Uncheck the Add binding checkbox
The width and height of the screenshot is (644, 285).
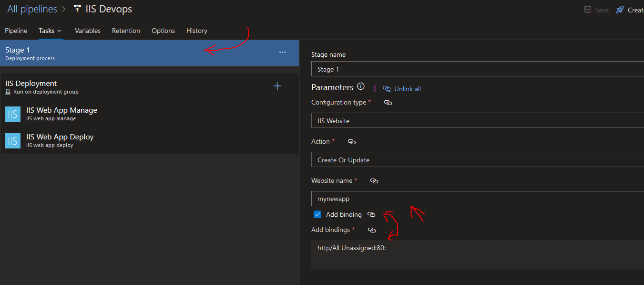[317, 214]
